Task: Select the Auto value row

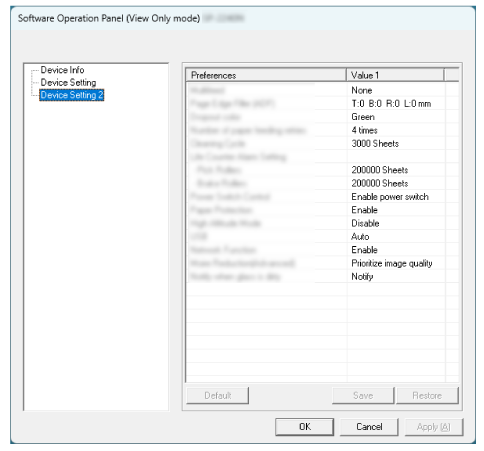Action: click(x=322, y=237)
